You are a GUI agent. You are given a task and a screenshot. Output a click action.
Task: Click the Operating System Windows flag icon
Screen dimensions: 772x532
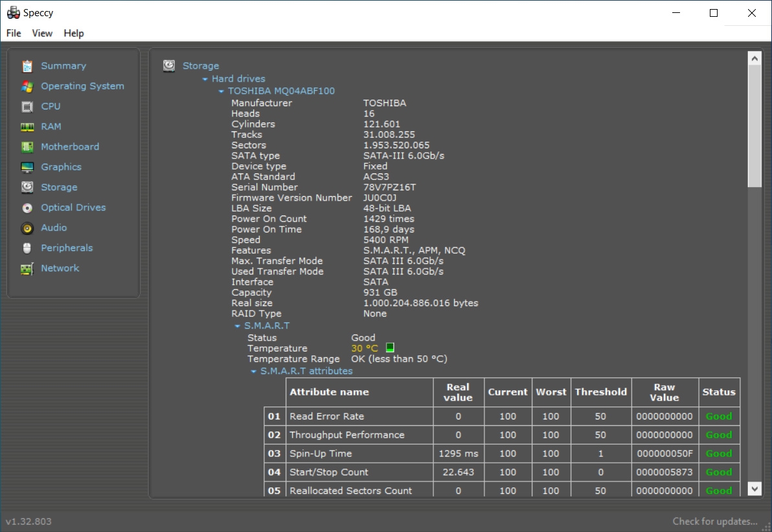click(27, 86)
